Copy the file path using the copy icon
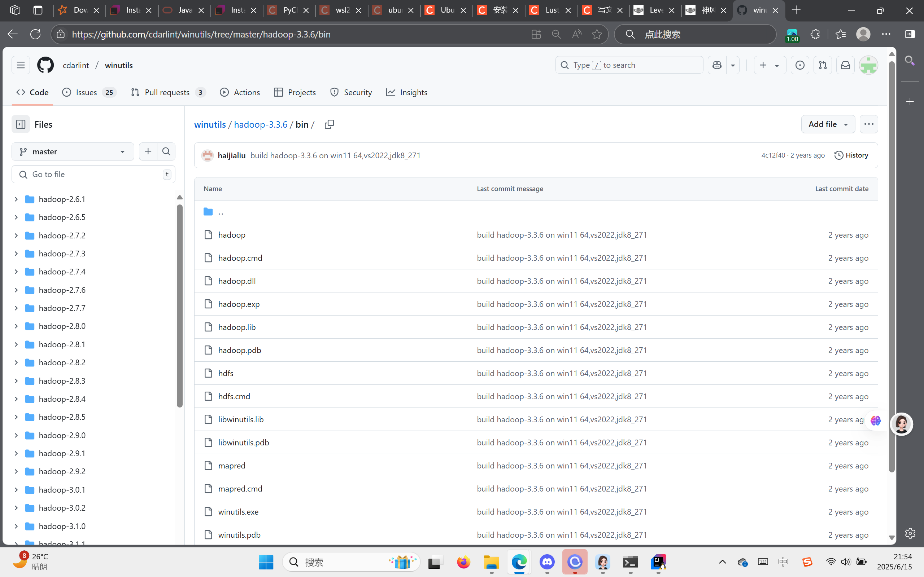The width and height of the screenshot is (924, 577). pyautogui.click(x=329, y=124)
